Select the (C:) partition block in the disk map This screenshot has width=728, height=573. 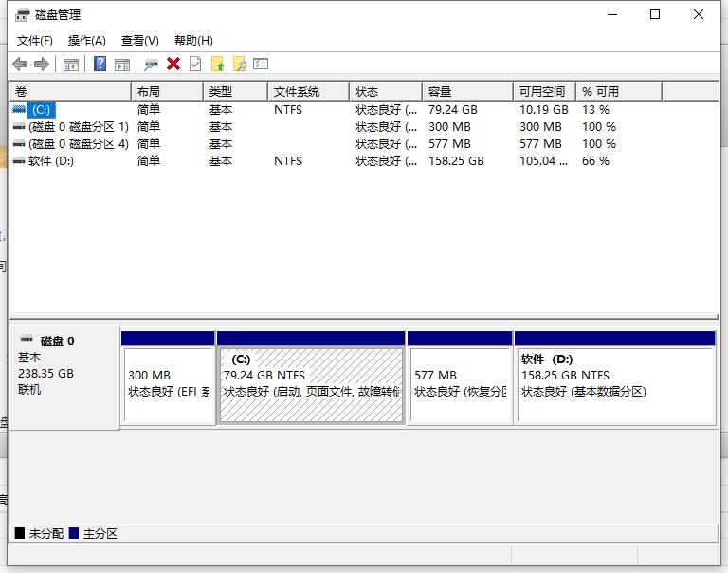tap(311, 383)
